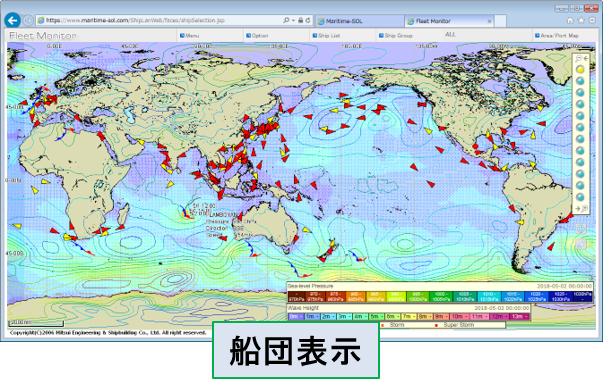Open the Option dropdown menu
Screen dimensions: 603x389
pos(257,36)
